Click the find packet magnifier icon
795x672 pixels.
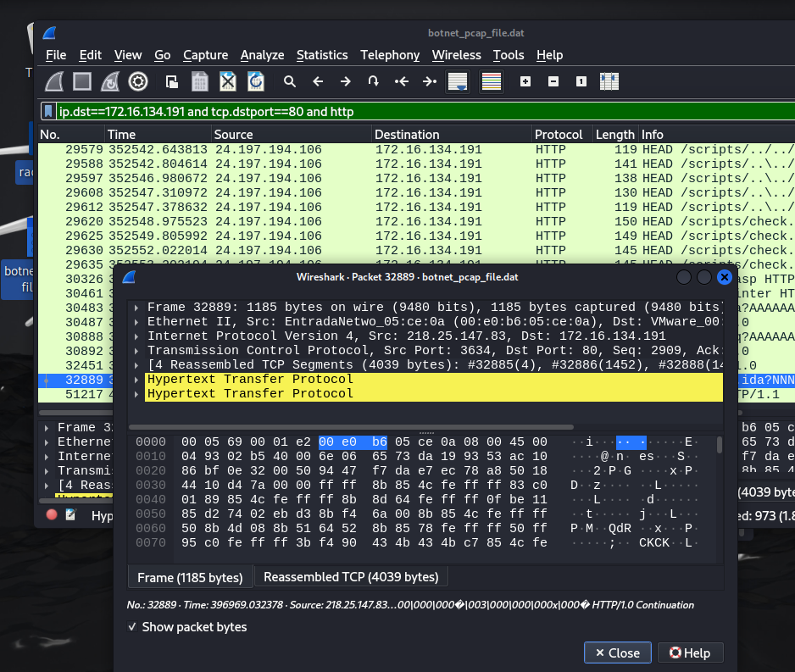point(290,81)
